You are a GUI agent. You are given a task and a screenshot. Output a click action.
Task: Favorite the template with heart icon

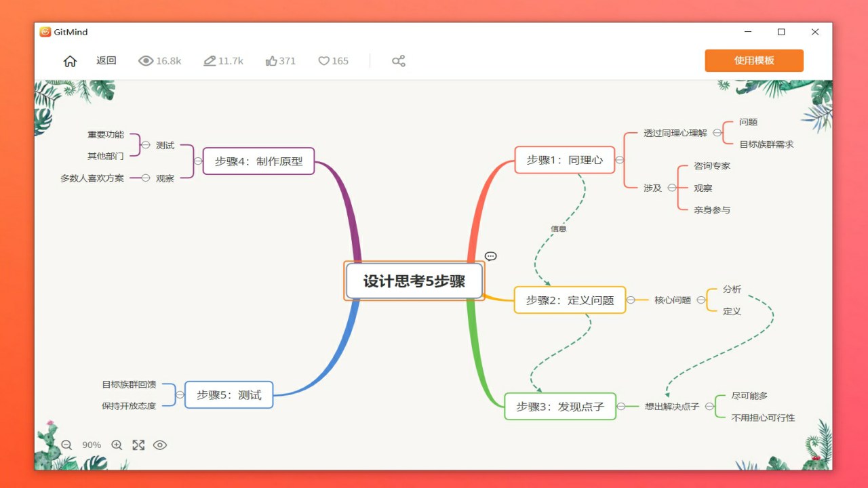[x=323, y=61]
